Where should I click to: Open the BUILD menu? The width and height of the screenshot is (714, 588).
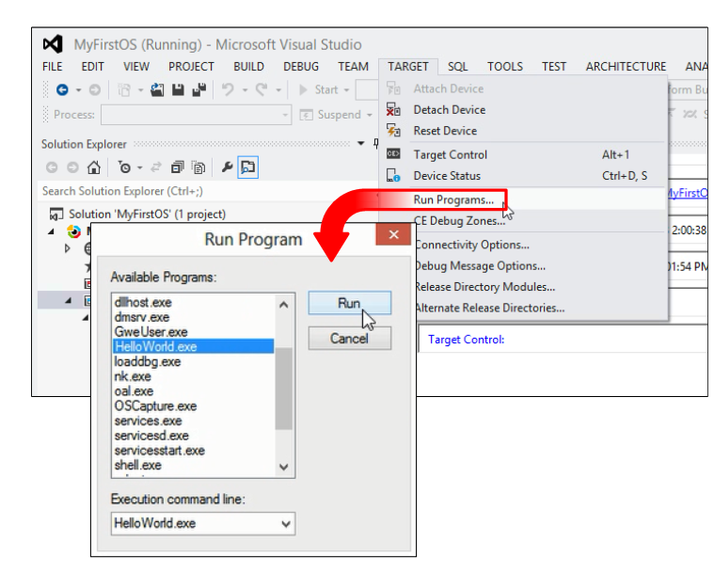point(248,67)
